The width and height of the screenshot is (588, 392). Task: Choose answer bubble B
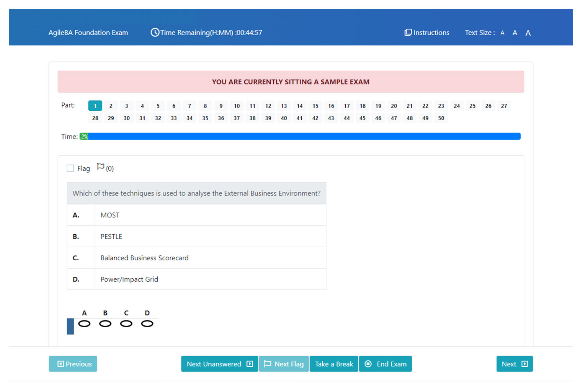[105, 324]
